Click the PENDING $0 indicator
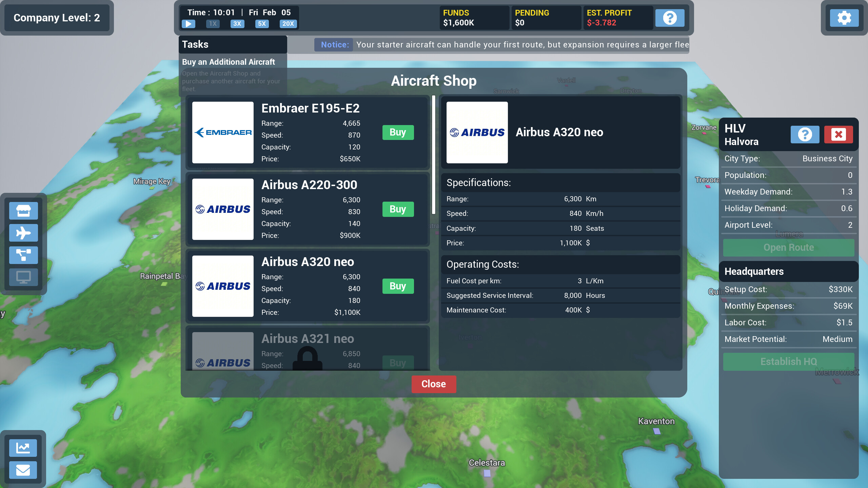Image resolution: width=868 pixels, height=488 pixels. point(546,18)
